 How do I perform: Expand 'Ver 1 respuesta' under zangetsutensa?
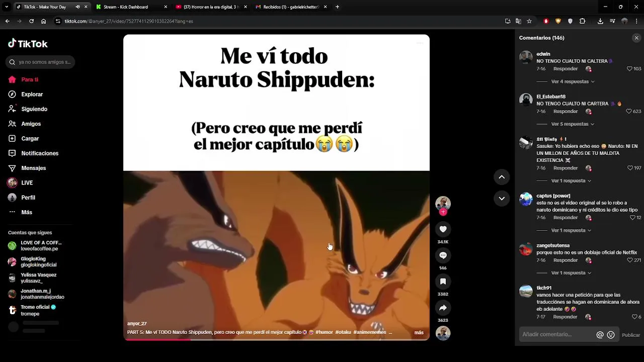tap(571, 273)
